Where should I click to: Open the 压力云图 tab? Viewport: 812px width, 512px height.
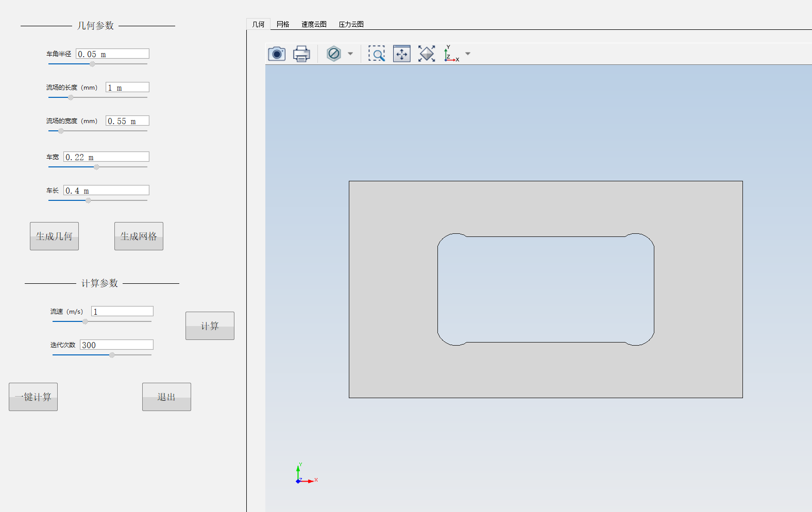[351, 24]
